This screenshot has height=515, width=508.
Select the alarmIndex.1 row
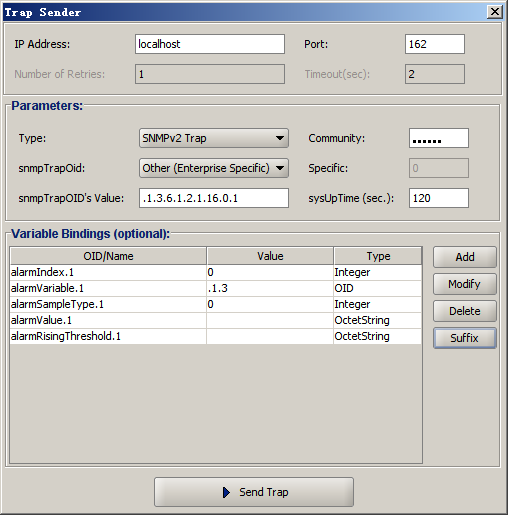point(216,272)
